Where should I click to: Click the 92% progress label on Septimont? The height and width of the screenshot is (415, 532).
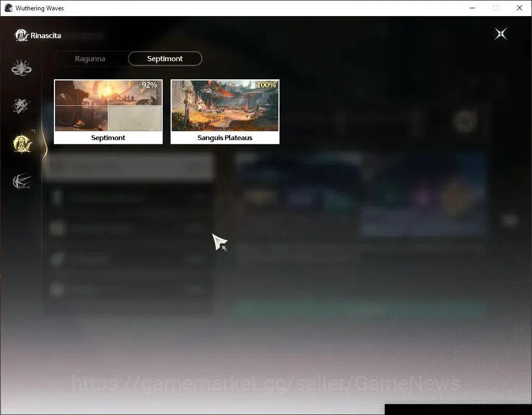[x=149, y=85]
